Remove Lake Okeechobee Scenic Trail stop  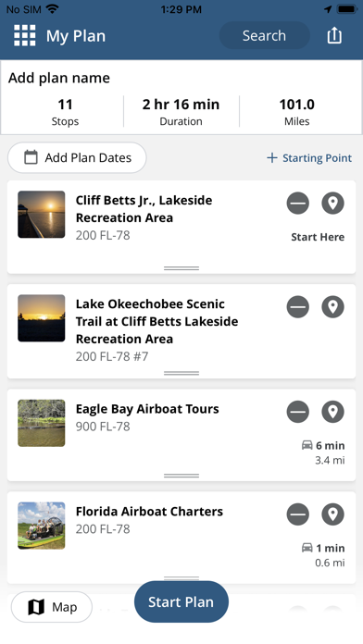[298, 307]
